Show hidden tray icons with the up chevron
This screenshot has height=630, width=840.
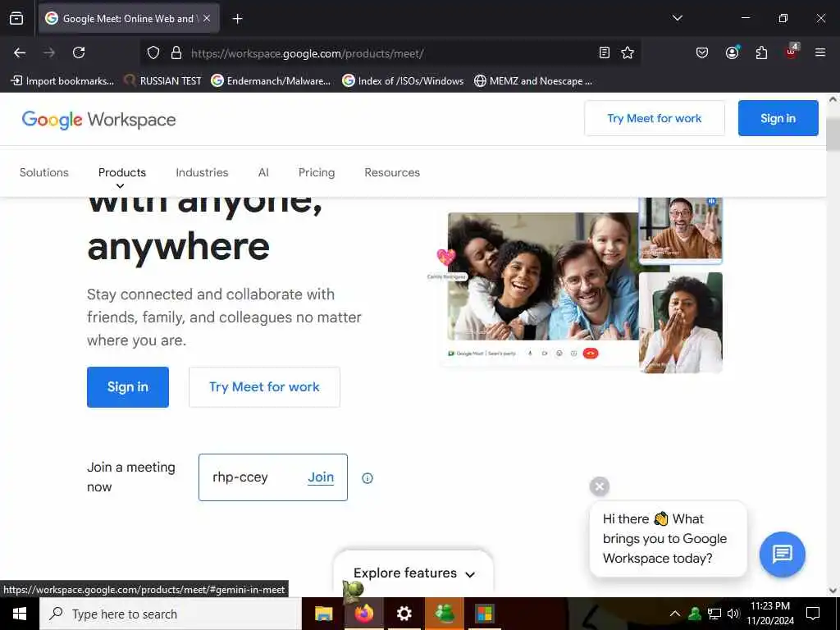click(675, 614)
